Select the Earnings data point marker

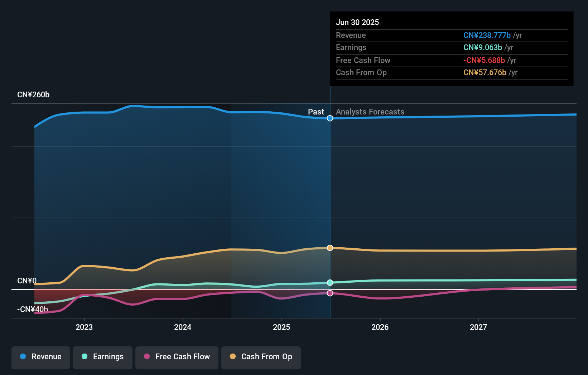(x=330, y=283)
